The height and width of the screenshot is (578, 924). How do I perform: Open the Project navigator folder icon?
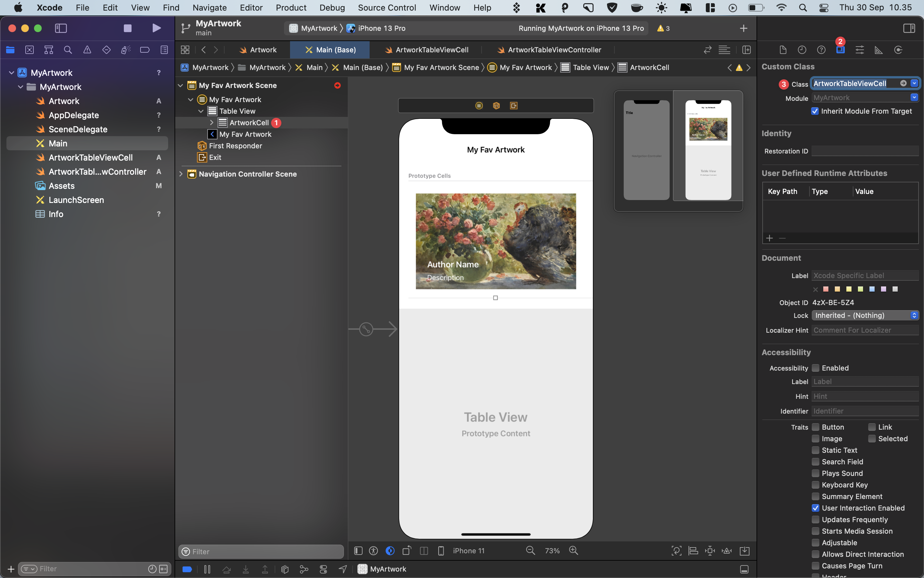coord(10,50)
